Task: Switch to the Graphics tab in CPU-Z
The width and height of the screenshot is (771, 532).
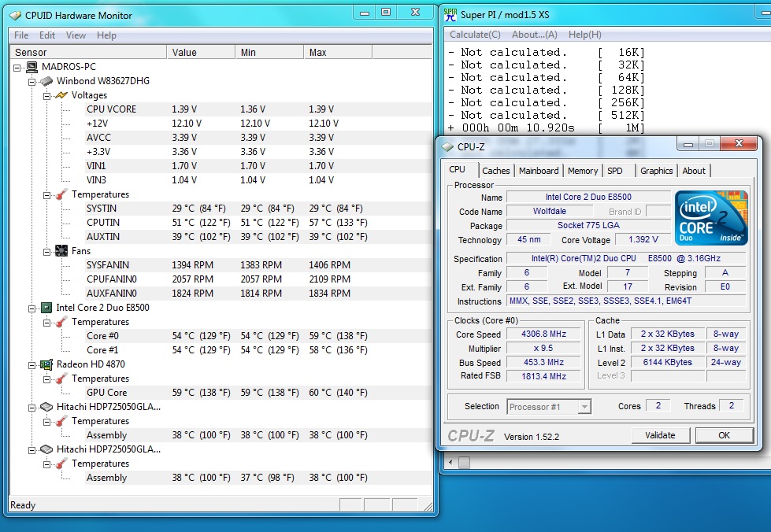Action: tap(657, 171)
